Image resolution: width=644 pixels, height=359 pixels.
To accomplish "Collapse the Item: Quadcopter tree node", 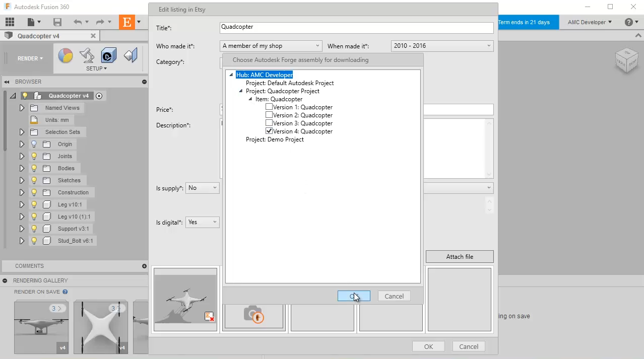I will tap(250, 99).
